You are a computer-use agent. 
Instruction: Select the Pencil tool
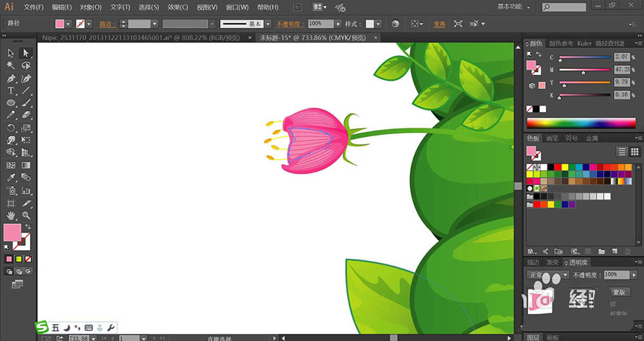tap(11, 115)
